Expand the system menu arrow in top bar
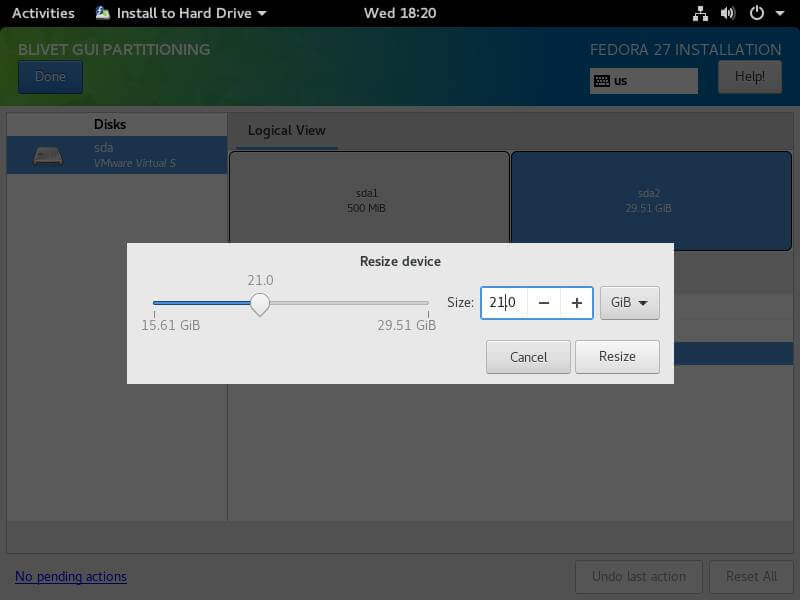Image resolution: width=800 pixels, height=600 pixels. point(780,13)
